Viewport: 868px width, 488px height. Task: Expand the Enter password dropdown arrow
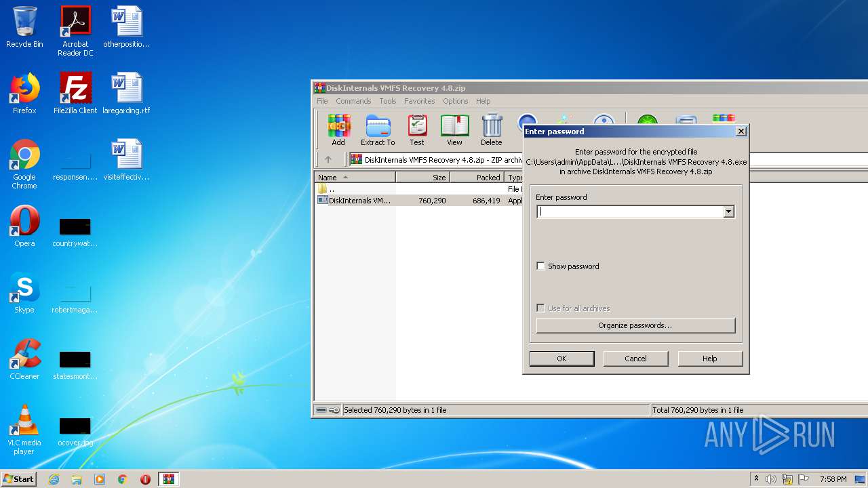pos(728,211)
